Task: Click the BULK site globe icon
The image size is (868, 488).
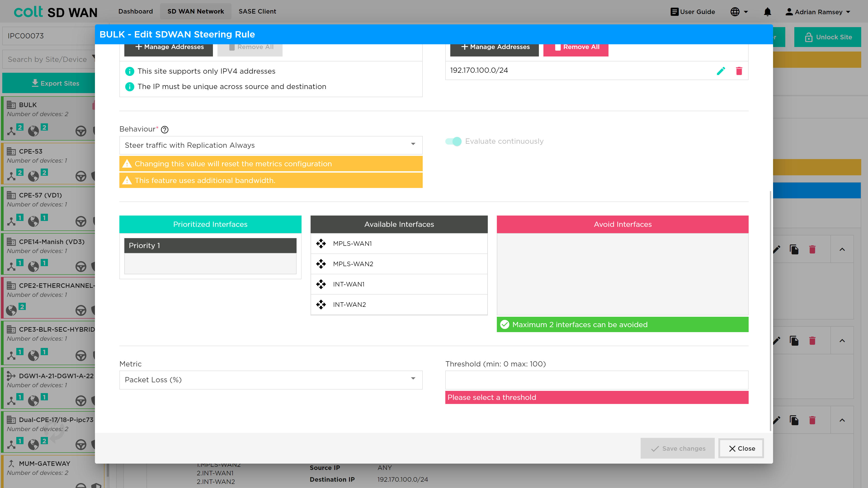Action: point(33,131)
